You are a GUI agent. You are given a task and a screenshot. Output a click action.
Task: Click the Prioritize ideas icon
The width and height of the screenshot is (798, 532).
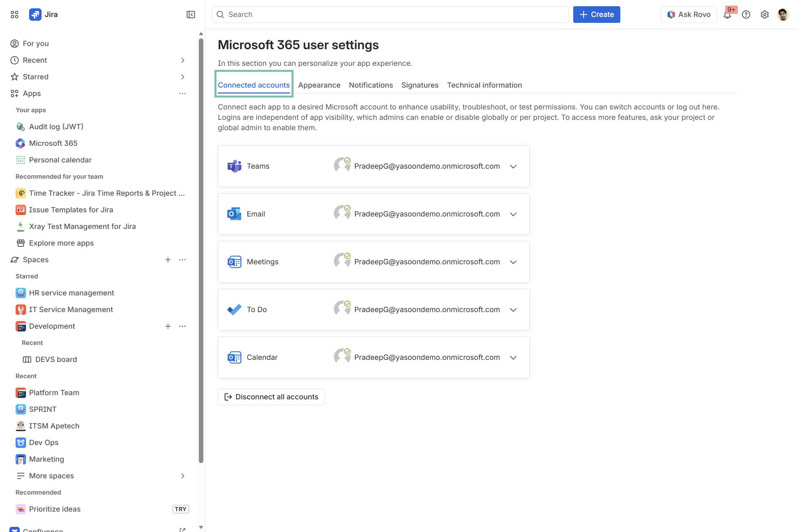(20, 509)
